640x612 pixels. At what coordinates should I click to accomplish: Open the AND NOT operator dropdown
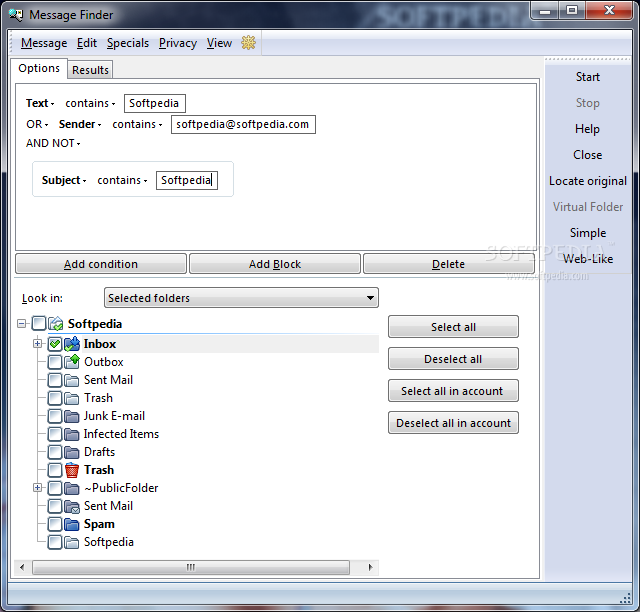pos(53,143)
